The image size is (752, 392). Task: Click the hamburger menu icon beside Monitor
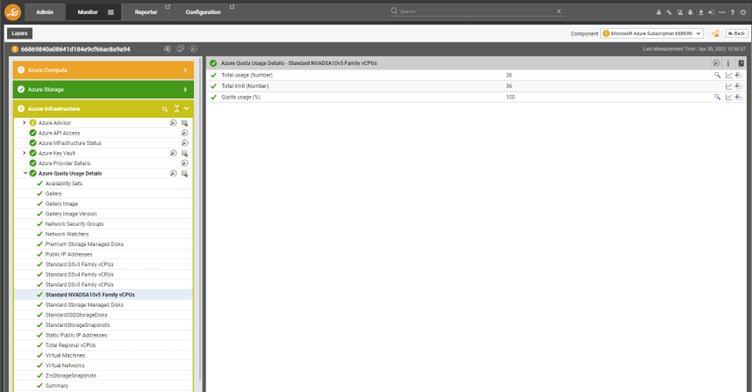pyautogui.click(x=111, y=12)
